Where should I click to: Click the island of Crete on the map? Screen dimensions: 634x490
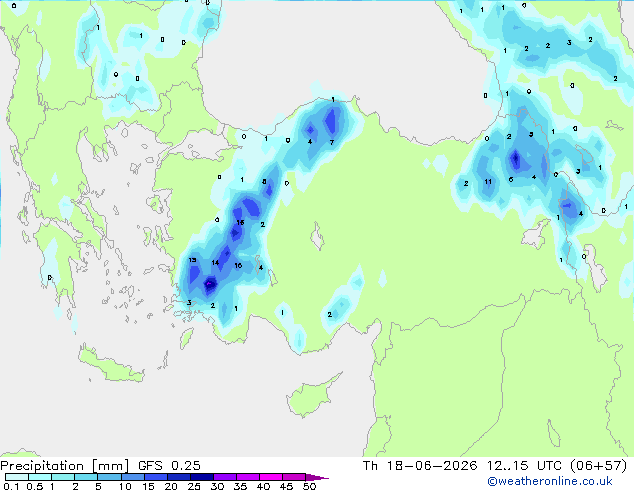109,366
